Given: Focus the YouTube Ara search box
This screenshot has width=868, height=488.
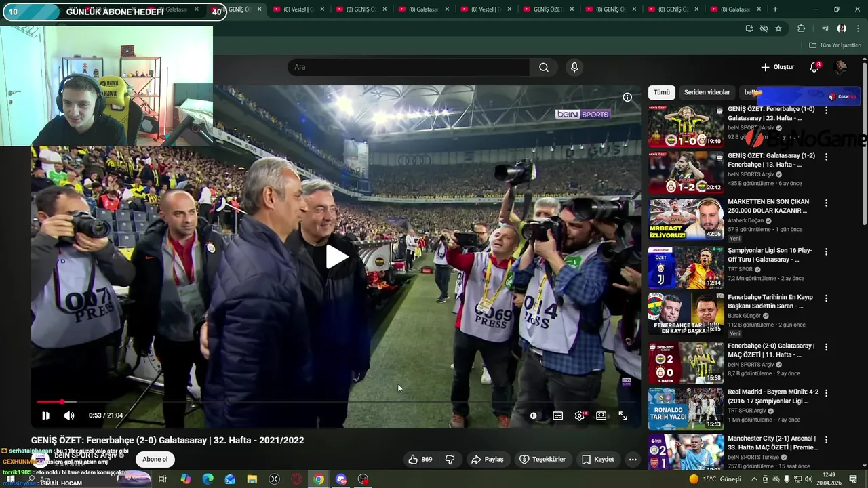Looking at the screenshot, I should (x=408, y=67).
